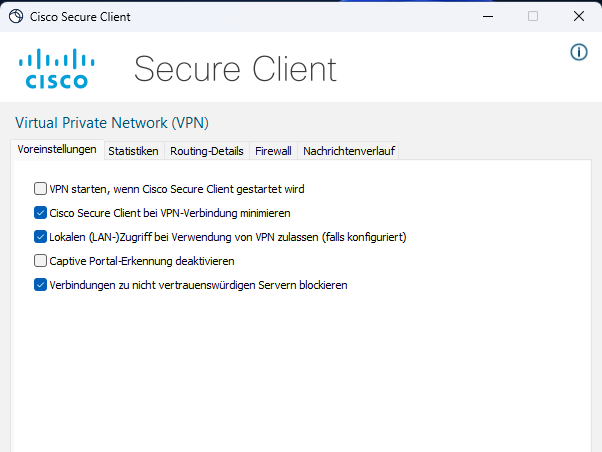Click the 'Secure Client' header title
The width and height of the screenshot is (602, 452).
click(x=235, y=68)
